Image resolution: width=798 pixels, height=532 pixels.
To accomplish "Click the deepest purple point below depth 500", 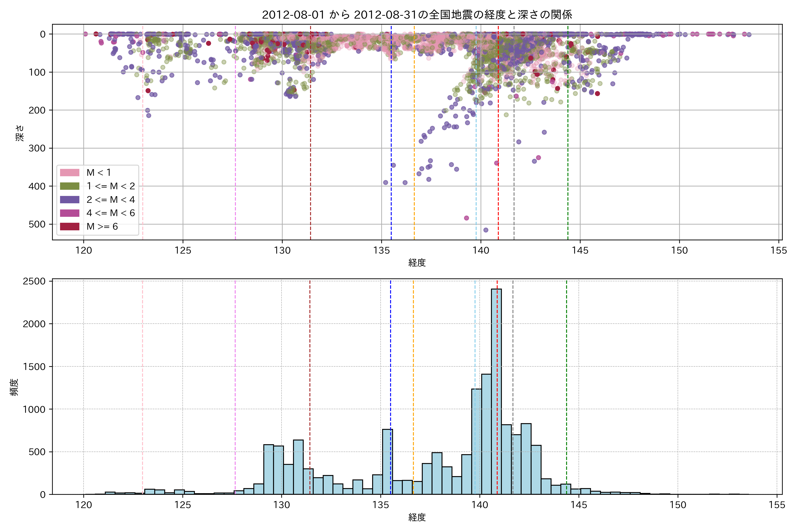I will (485, 230).
